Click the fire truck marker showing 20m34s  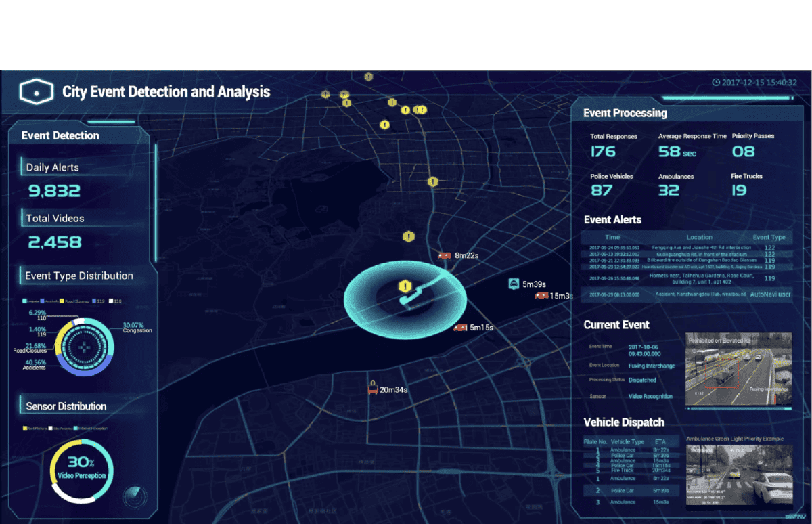[x=371, y=389]
